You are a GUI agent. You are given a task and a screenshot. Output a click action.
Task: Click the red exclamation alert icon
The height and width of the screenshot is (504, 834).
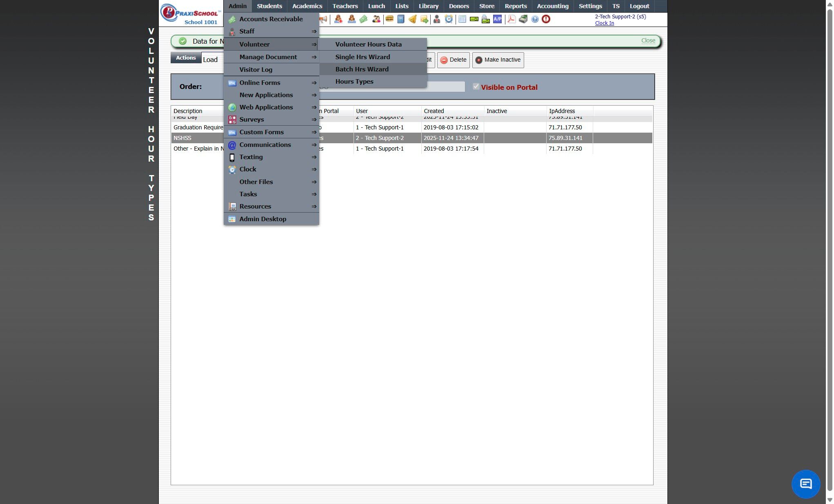click(x=546, y=19)
